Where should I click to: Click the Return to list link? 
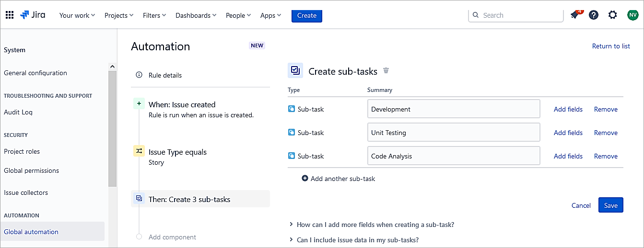pos(611,46)
